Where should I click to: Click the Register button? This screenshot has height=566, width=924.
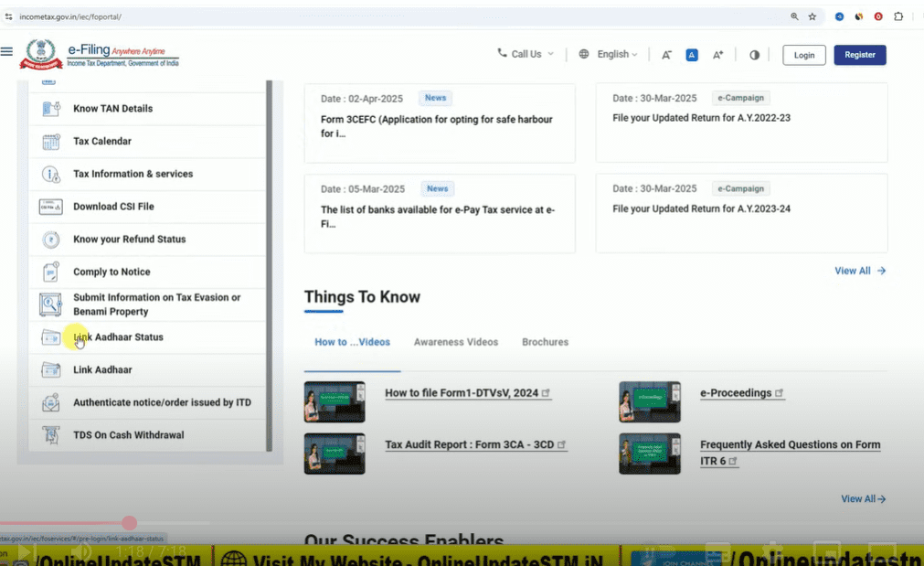coord(860,55)
